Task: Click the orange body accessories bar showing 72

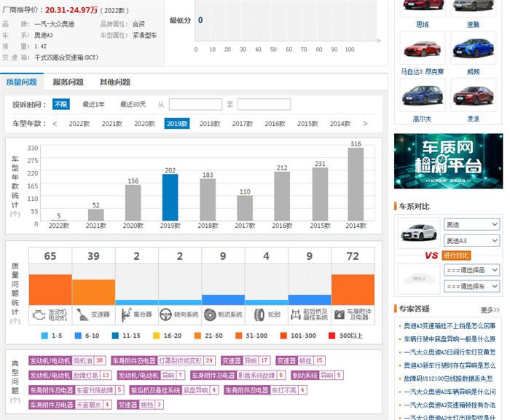Action: pyautogui.click(x=353, y=290)
